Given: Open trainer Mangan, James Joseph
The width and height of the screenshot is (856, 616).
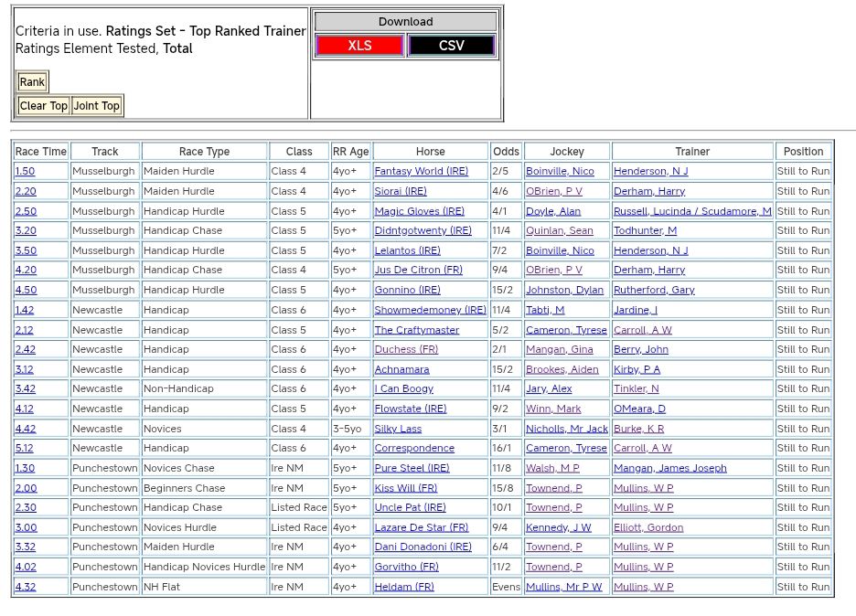Looking at the screenshot, I should (669, 469).
